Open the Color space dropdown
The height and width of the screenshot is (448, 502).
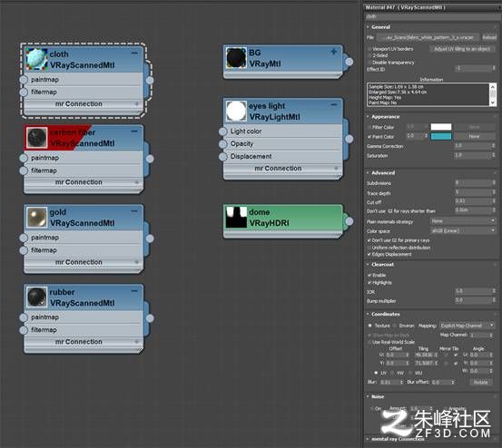pyautogui.click(x=462, y=230)
